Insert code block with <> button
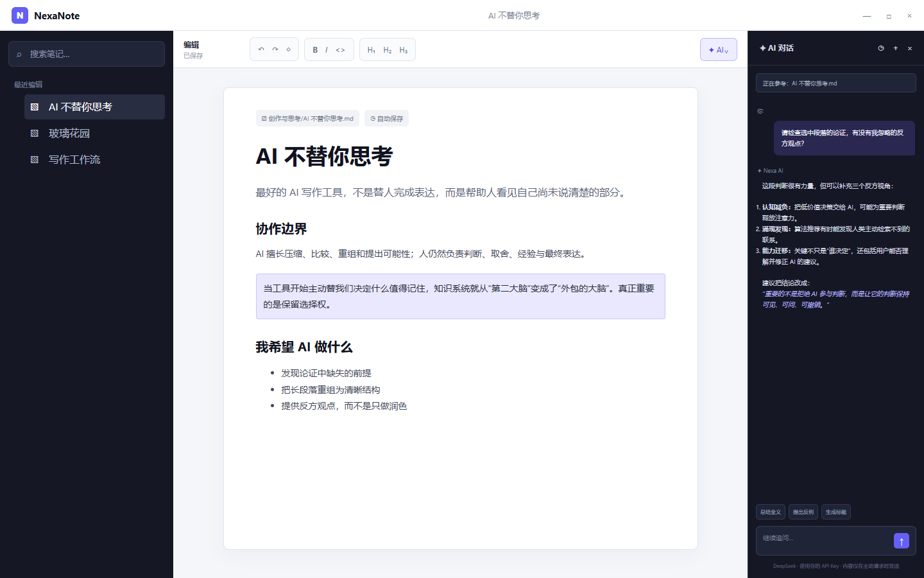The image size is (924, 578). point(341,49)
